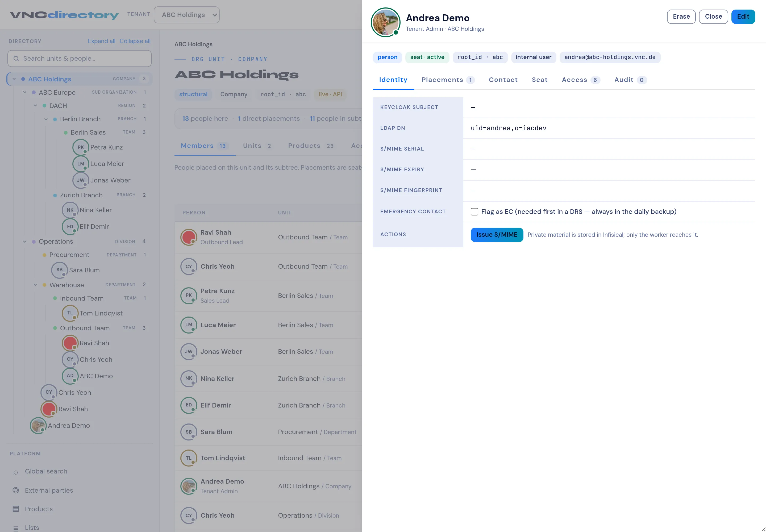The width and height of the screenshot is (766, 532).
Task: Open the Placements tab
Action: 448,80
